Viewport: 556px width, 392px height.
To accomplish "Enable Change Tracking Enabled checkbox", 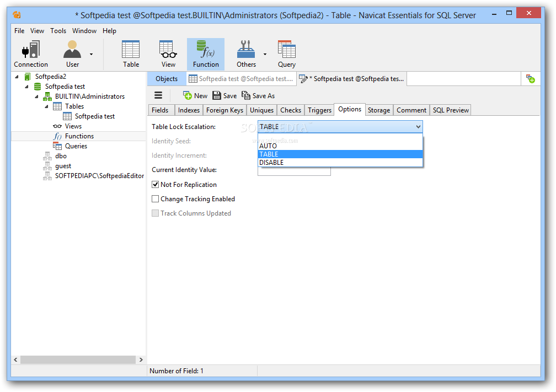I will point(156,199).
